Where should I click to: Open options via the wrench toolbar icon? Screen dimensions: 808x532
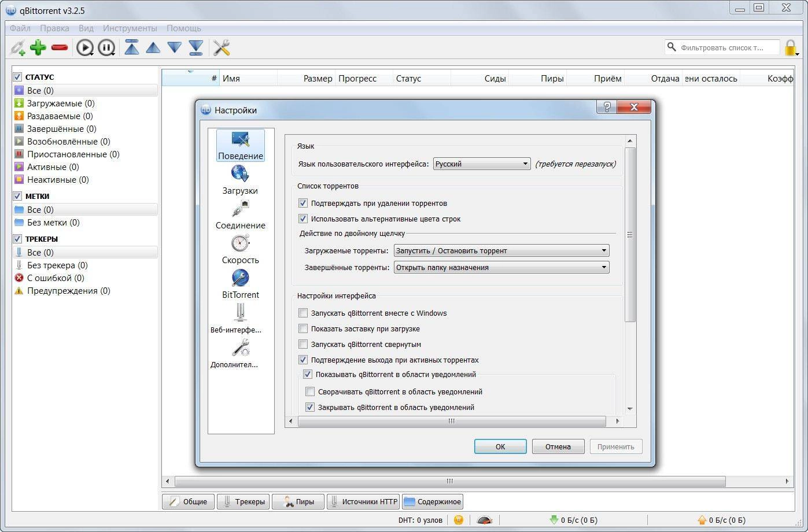point(222,48)
